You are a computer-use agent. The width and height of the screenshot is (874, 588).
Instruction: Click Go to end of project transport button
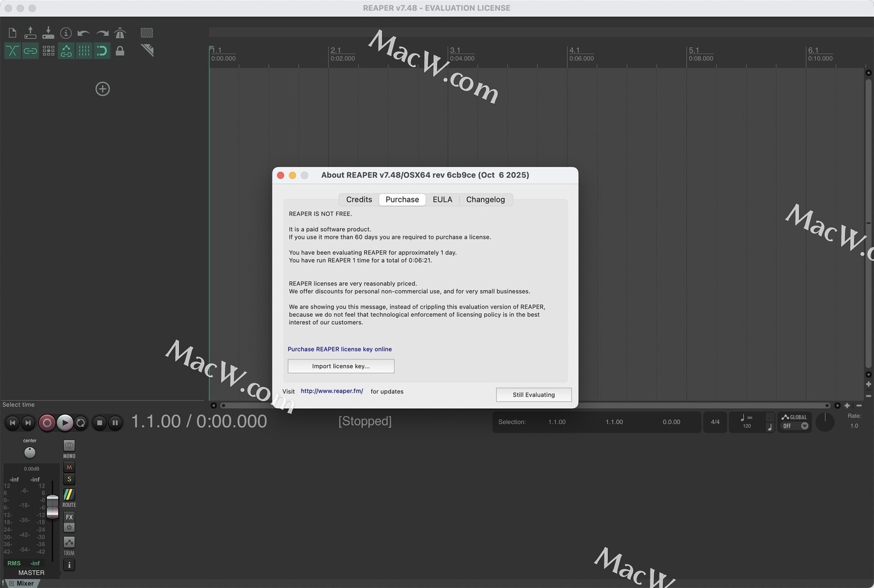(28, 423)
